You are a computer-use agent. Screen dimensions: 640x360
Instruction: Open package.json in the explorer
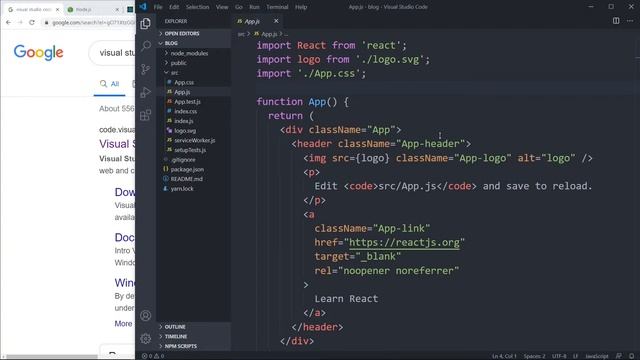tap(193, 169)
